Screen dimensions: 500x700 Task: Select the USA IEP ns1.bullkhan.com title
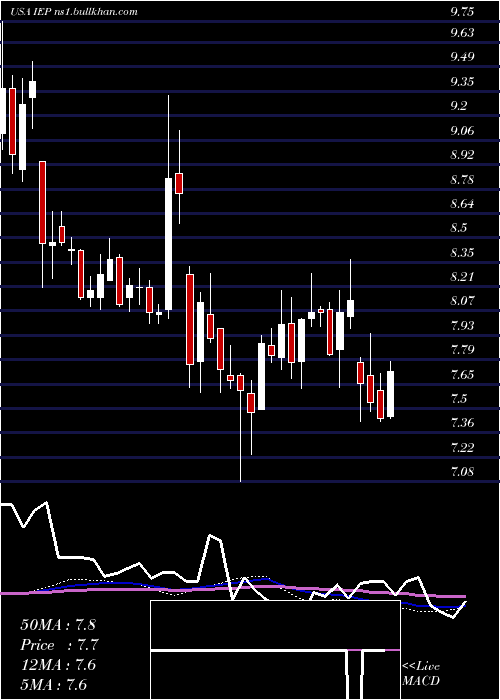tap(75, 12)
